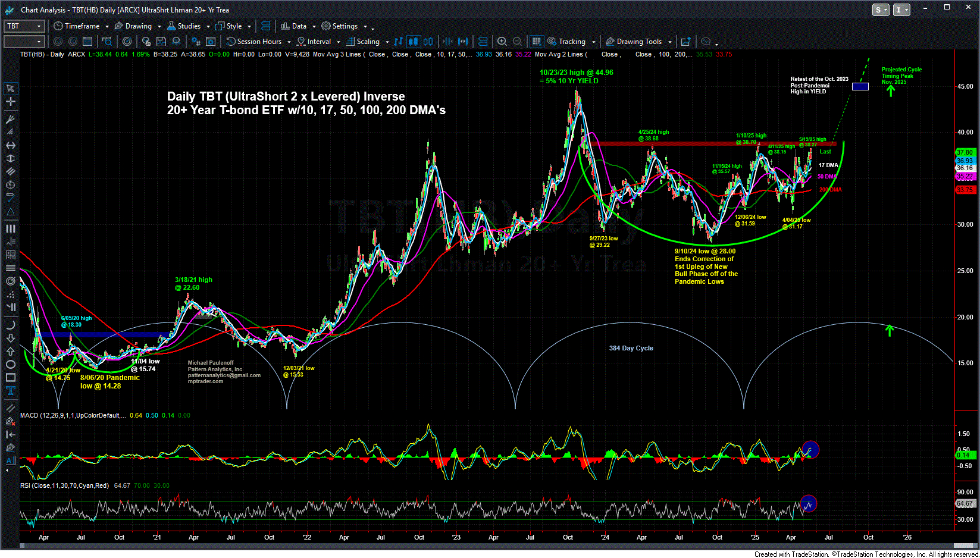Click the target refresh icon in toolbar

coord(127,42)
